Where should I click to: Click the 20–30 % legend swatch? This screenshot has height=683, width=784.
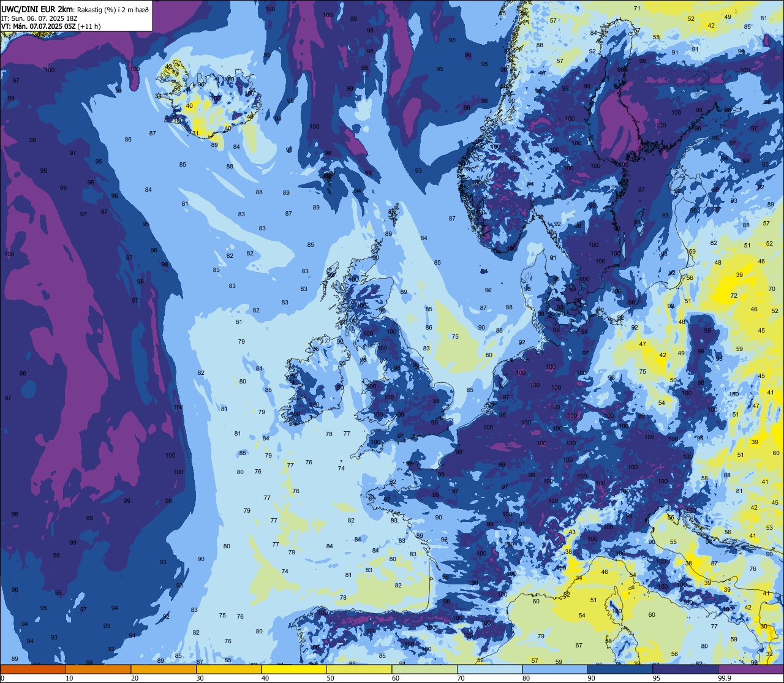click(x=164, y=670)
